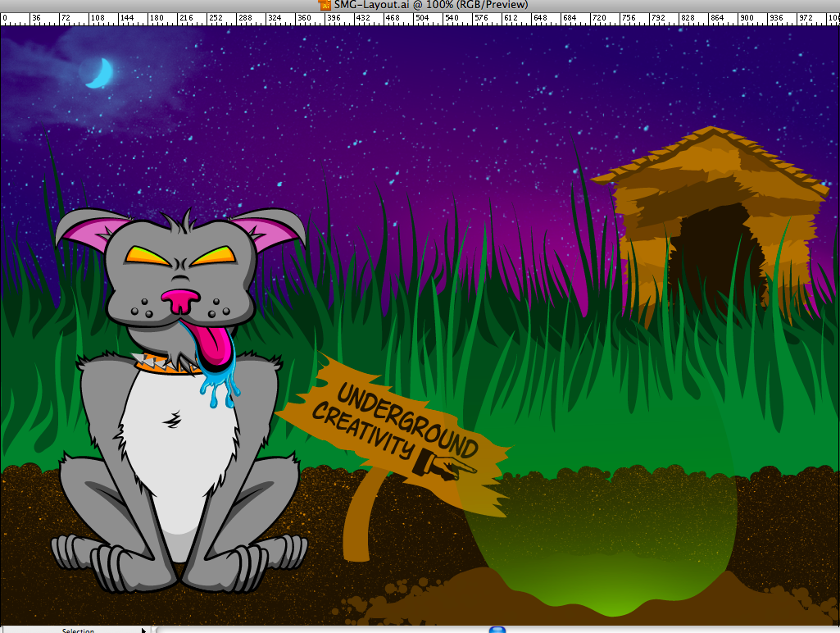Open the status bar popup arrow beside Selection
The width and height of the screenshot is (840, 633).
143,630
